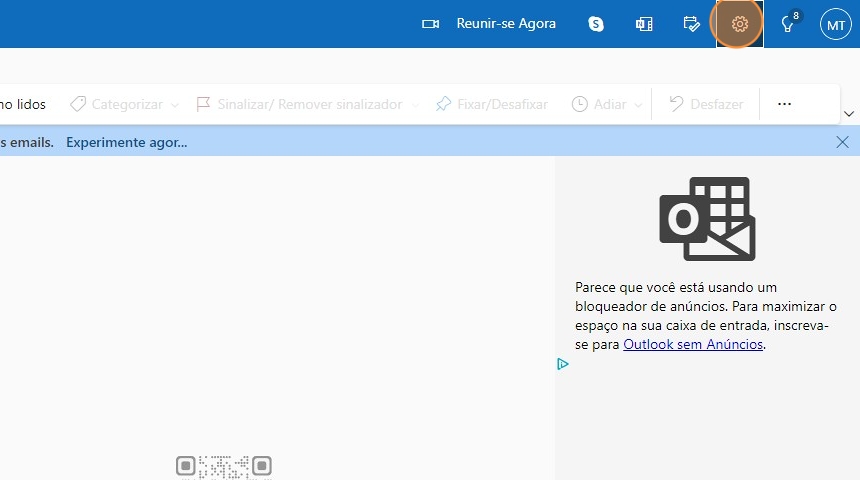This screenshot has width=860, height=480.
Task: Click the Fixar/Desfixar pin icon
Action: tap(443, 104)
